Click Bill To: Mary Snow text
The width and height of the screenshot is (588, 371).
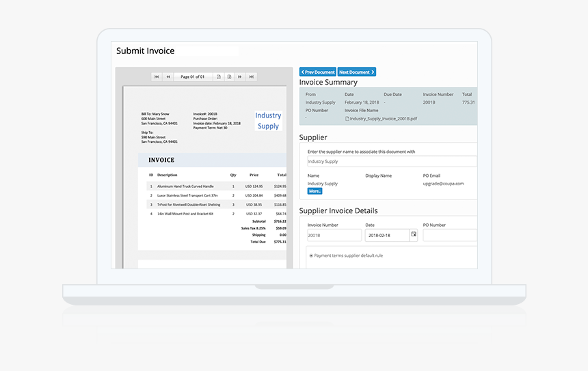click(155, 114)
